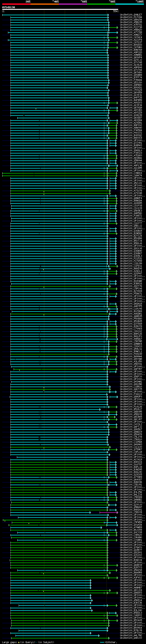Select hit label UniRef100_B9WCL1

[131, 352]
